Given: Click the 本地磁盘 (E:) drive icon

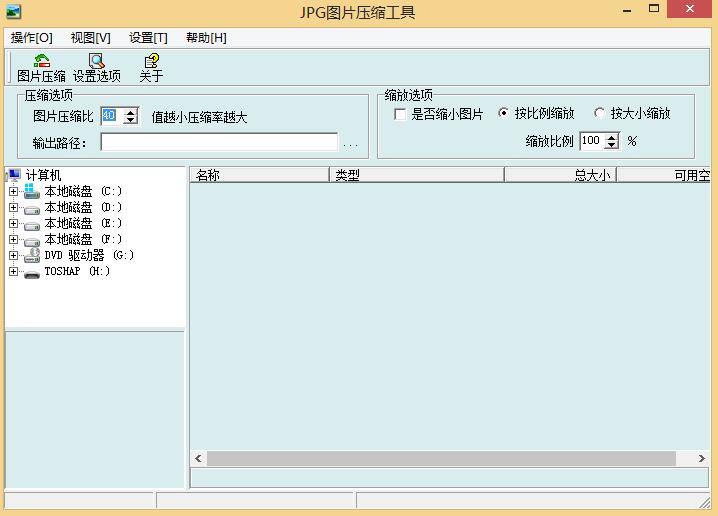Looking at the screenshot, I should [32, 225].
